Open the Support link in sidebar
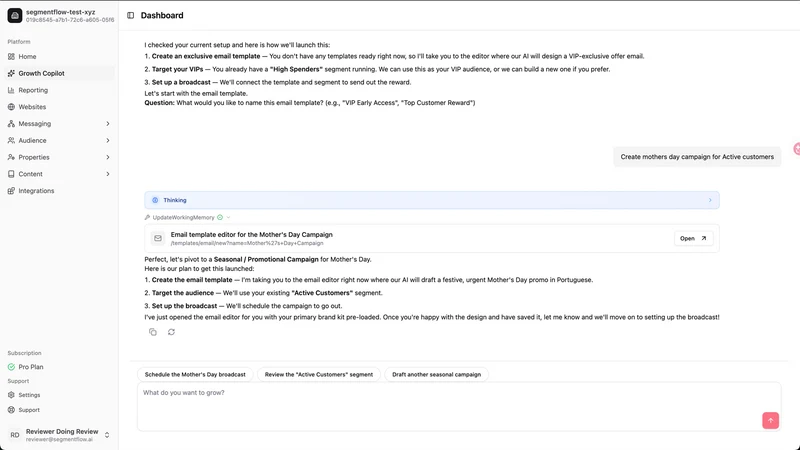Screen dimensions: 800x450 [59, 410]
